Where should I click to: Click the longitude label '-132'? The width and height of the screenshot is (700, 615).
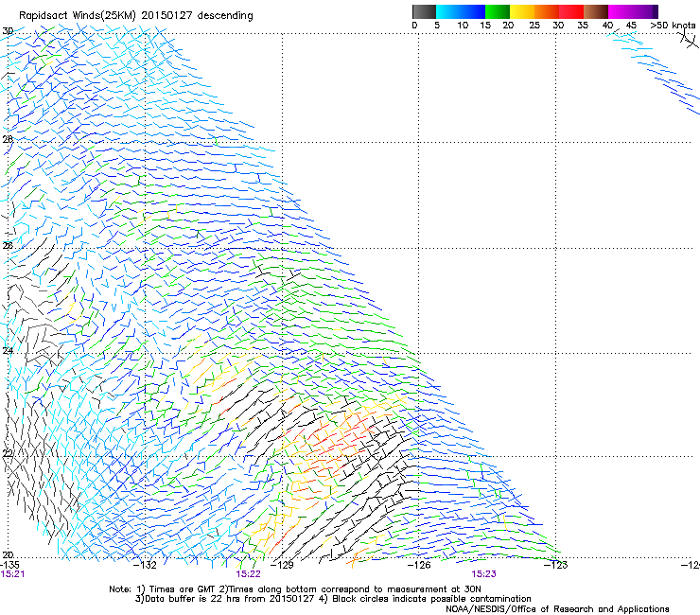pyautogui.click(x=146, y=565)
